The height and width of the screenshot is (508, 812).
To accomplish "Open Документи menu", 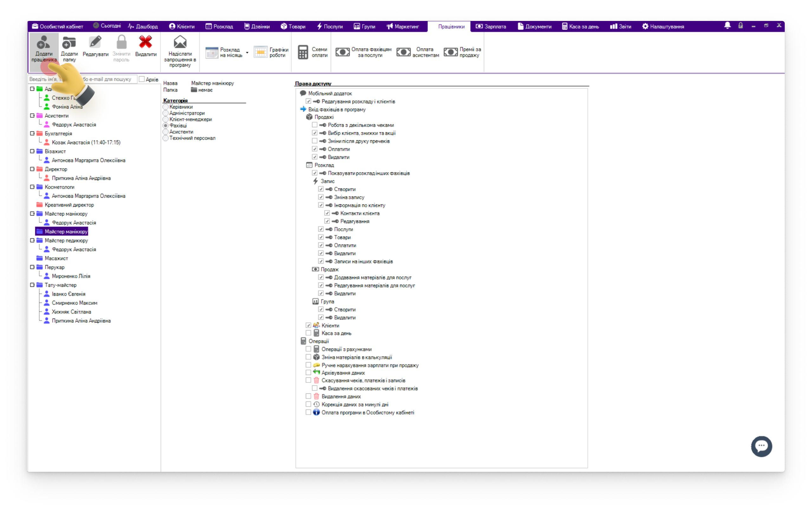I will [534, 27].
